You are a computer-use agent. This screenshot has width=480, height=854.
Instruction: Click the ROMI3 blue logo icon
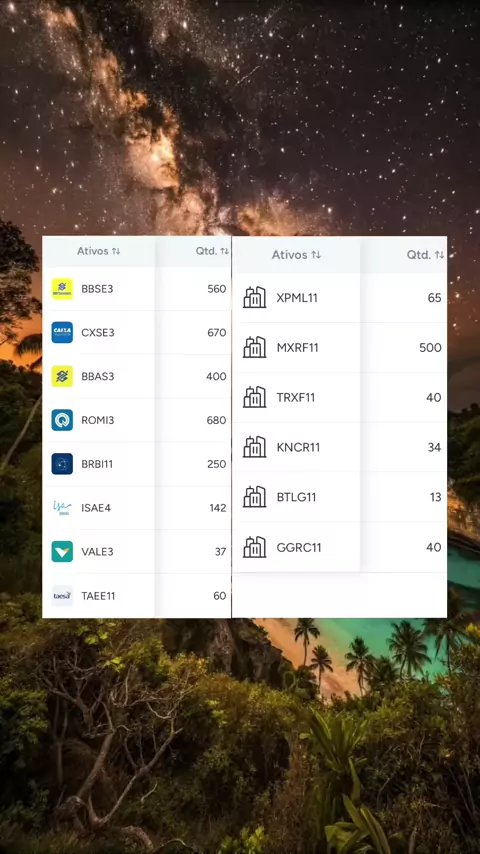(62, 420)
